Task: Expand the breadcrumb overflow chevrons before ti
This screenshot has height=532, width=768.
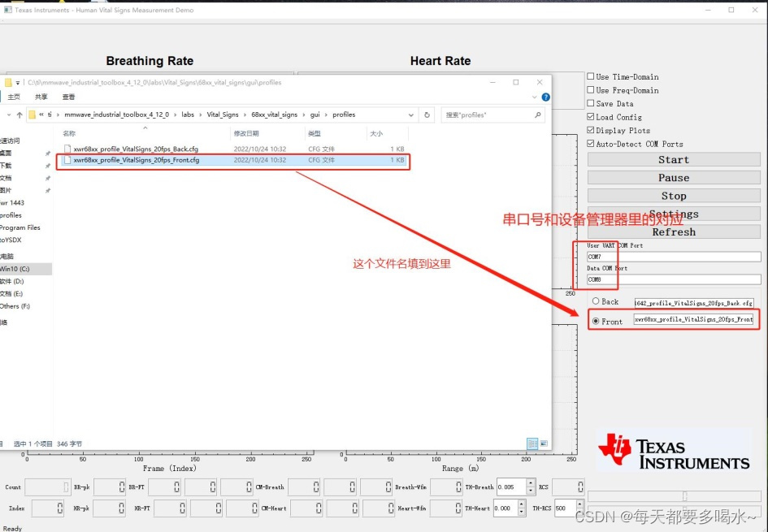Action: (x=41, y=115)
